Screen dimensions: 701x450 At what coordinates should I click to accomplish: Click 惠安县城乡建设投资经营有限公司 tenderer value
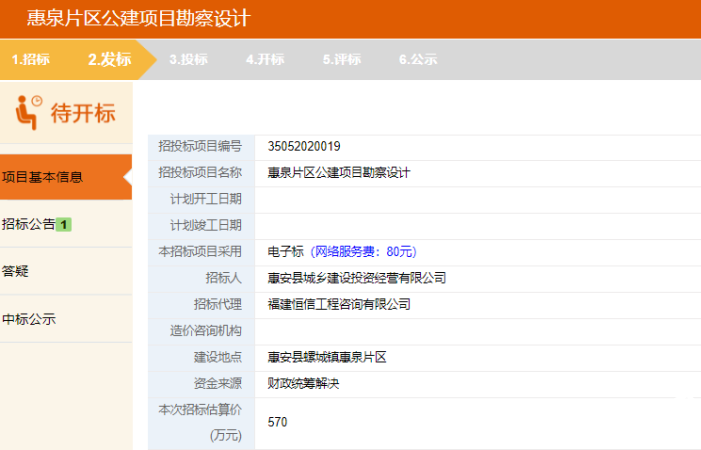coord(356,278)
